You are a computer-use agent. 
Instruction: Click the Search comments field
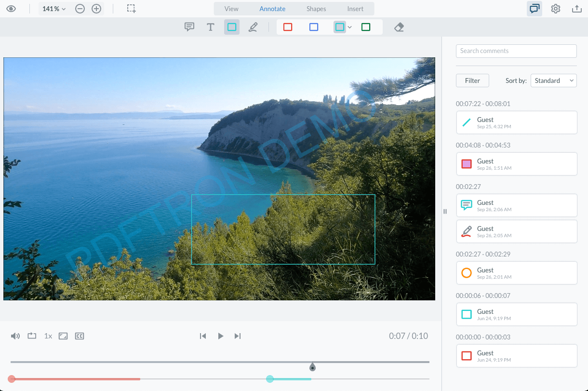point(516,51)
